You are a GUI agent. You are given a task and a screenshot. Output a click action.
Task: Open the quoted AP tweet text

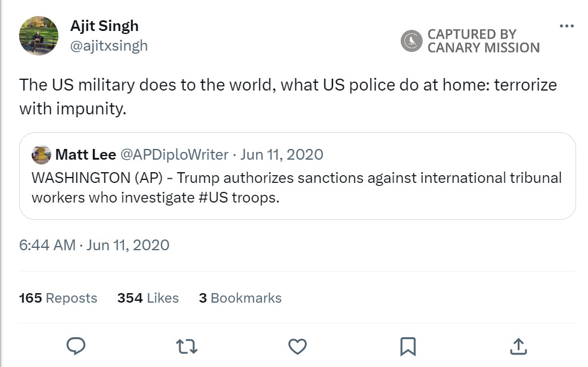(296, 188)
